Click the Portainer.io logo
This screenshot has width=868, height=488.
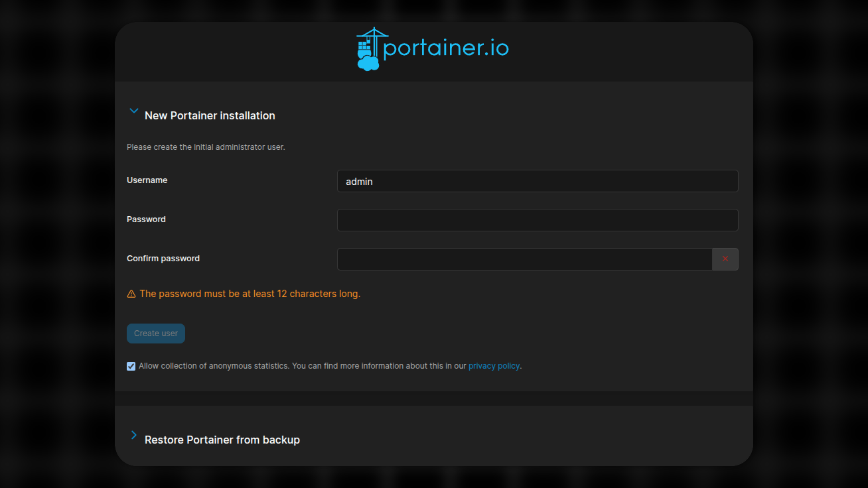coord(433,49)
